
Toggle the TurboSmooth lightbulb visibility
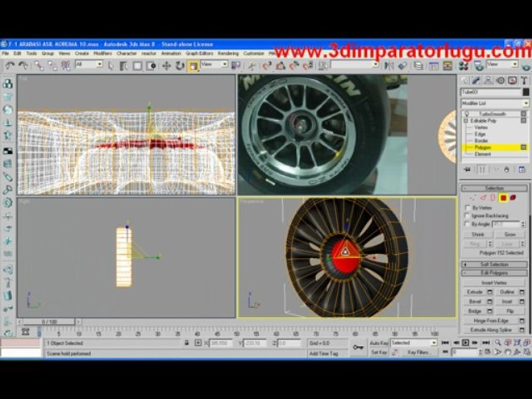467,114
